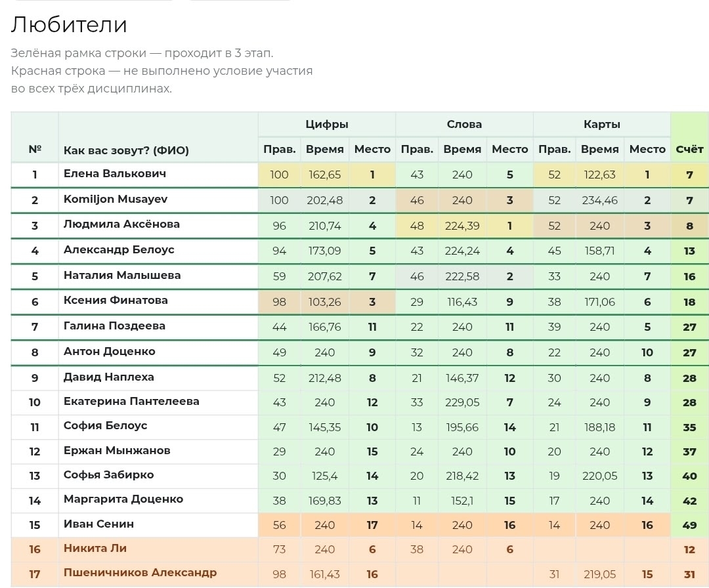Screen dimensions: 709x588
Task: Click the time value "202,48"
Action: pyautogui.click(x=325, y=200)
